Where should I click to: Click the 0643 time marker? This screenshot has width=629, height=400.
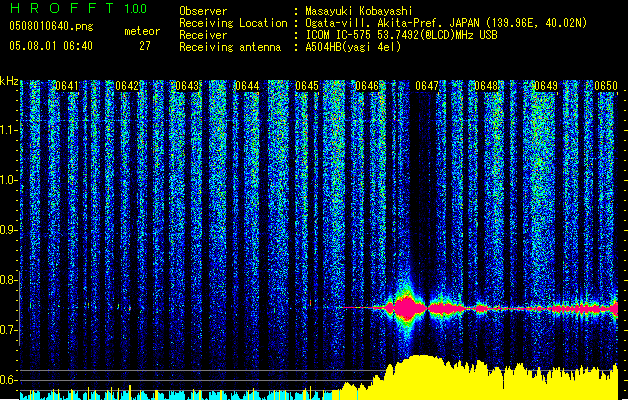187,86
